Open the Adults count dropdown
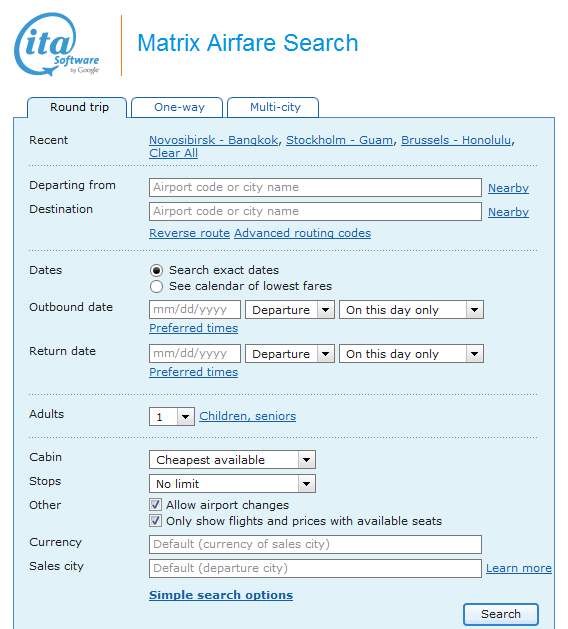Screen dimensions: 568x629 [172, 416]
